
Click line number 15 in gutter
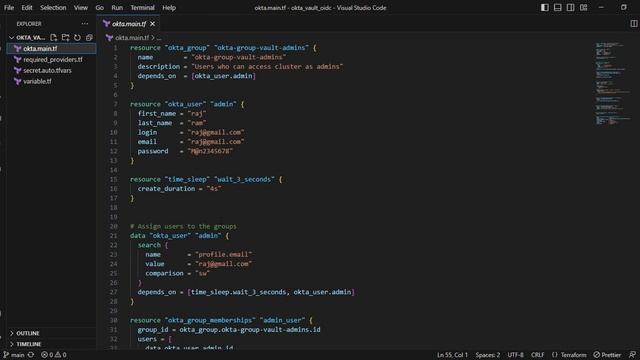tap(114, 179)
